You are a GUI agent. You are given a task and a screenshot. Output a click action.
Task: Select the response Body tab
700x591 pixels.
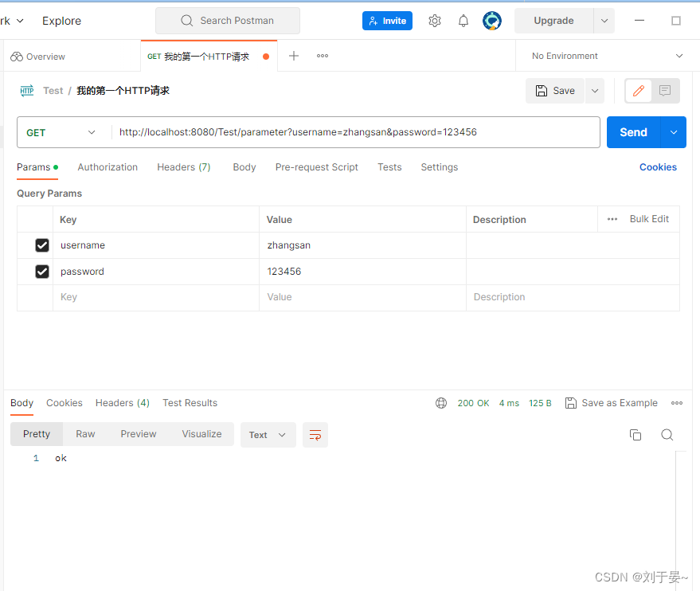pyautogui.click(x=22, y=403)
